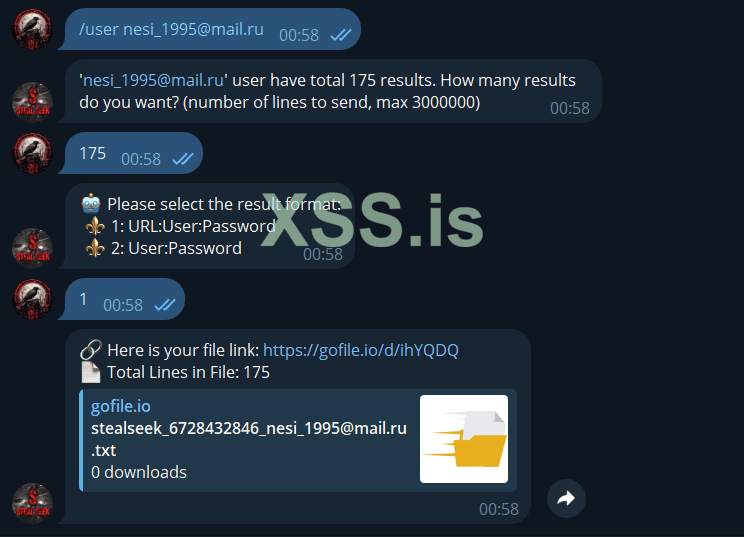Viewport: 744px width, 537px height.
Task: Open the yellow folder thumbnail in the link preview
Action: point(464,439)
